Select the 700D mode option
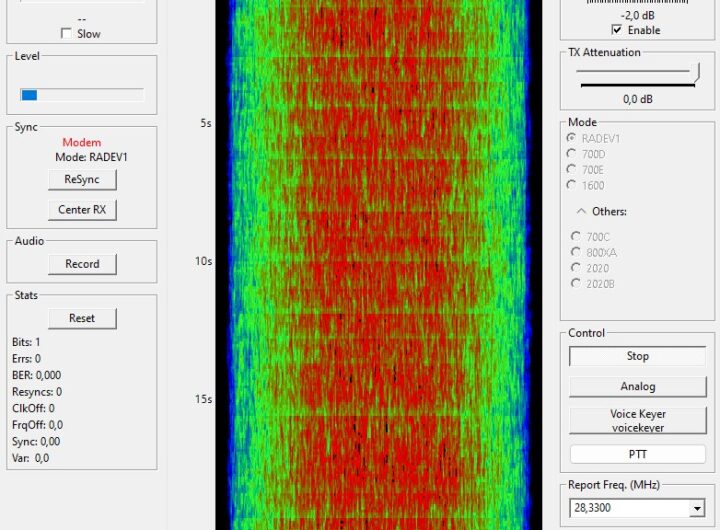 tap(572, 154)
